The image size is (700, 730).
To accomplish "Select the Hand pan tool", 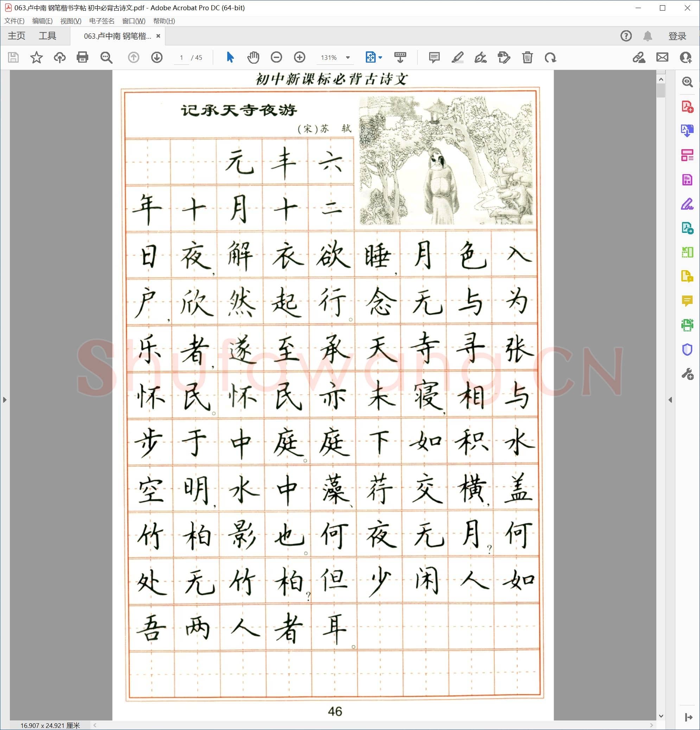I will click(253, 57).
